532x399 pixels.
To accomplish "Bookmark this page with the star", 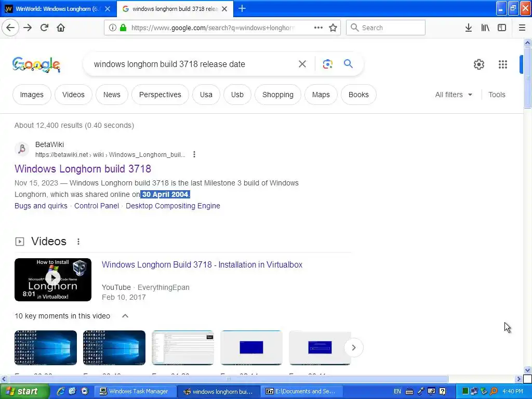I will pyautogui.click(x=333, y=28).
